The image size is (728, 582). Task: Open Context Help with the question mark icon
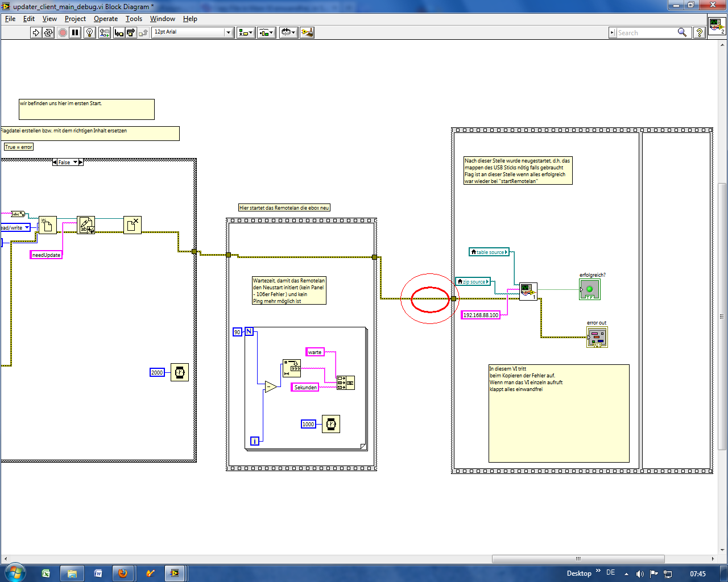point(700,32)
